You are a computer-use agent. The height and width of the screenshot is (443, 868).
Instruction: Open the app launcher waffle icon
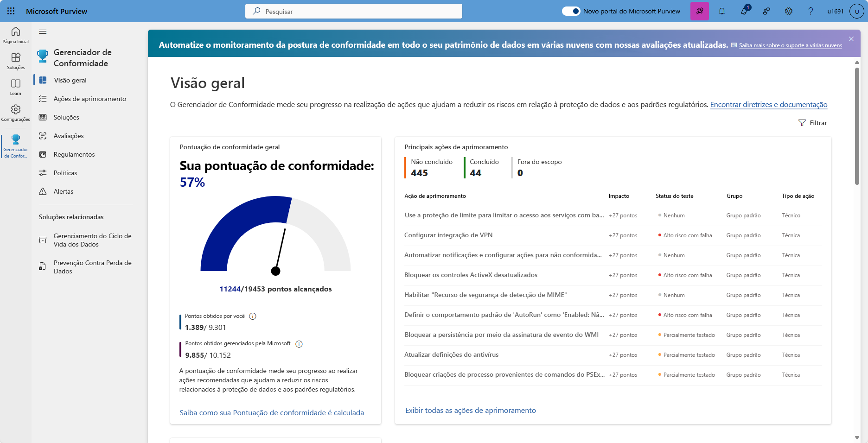11,11
